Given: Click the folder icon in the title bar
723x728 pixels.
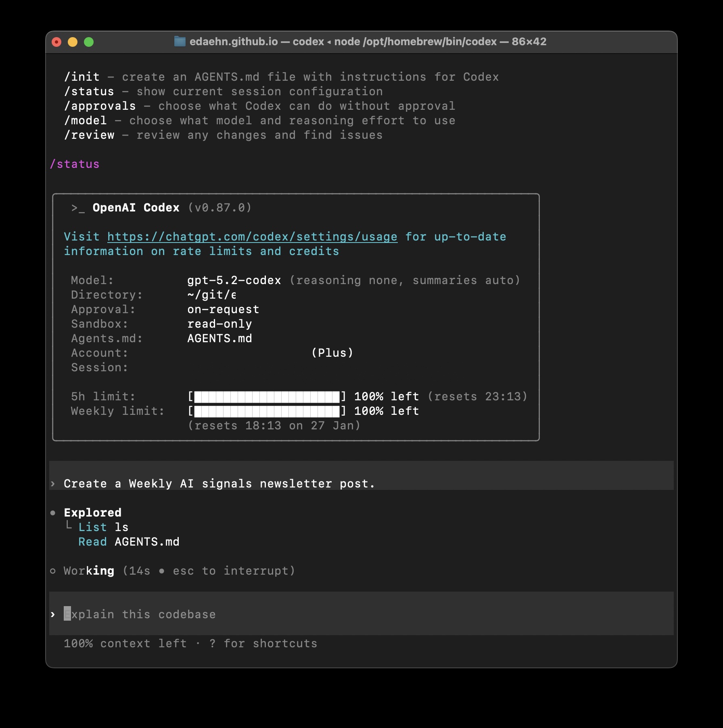Looking at the screenshot, I should (x=179, y=41).
